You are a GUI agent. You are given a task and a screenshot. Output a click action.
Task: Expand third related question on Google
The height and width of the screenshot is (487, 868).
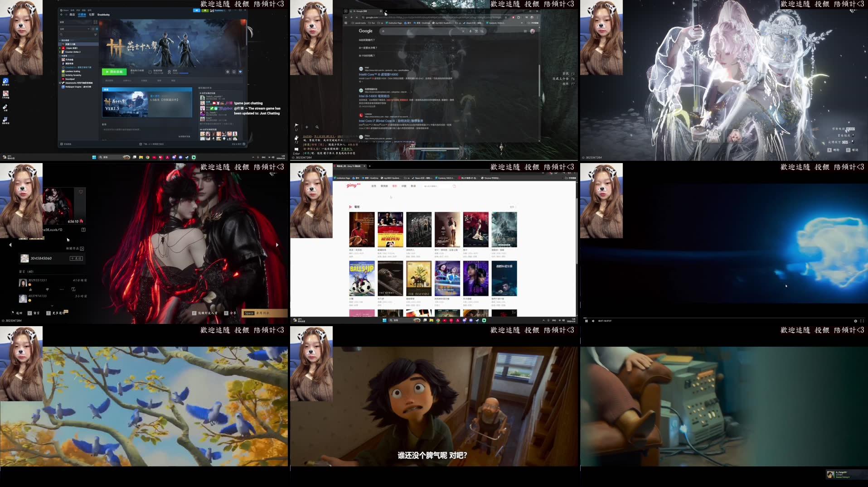click(x=452, y=55)
